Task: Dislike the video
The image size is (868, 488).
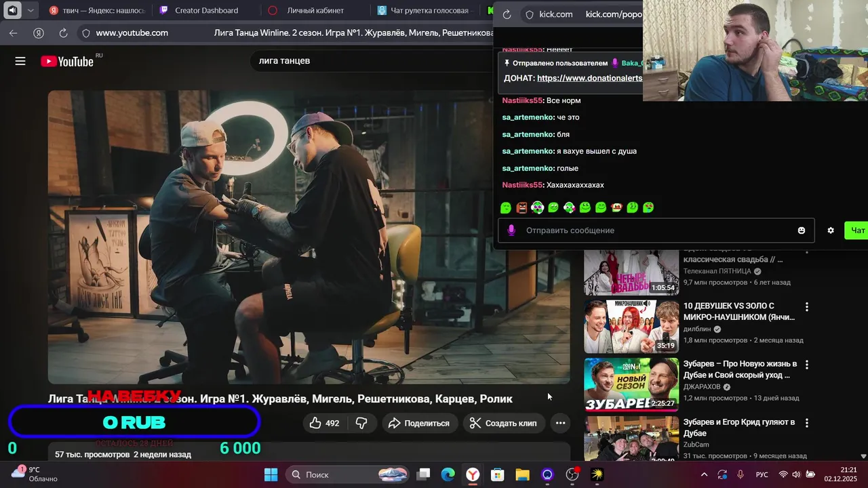Action: (361, 423)
